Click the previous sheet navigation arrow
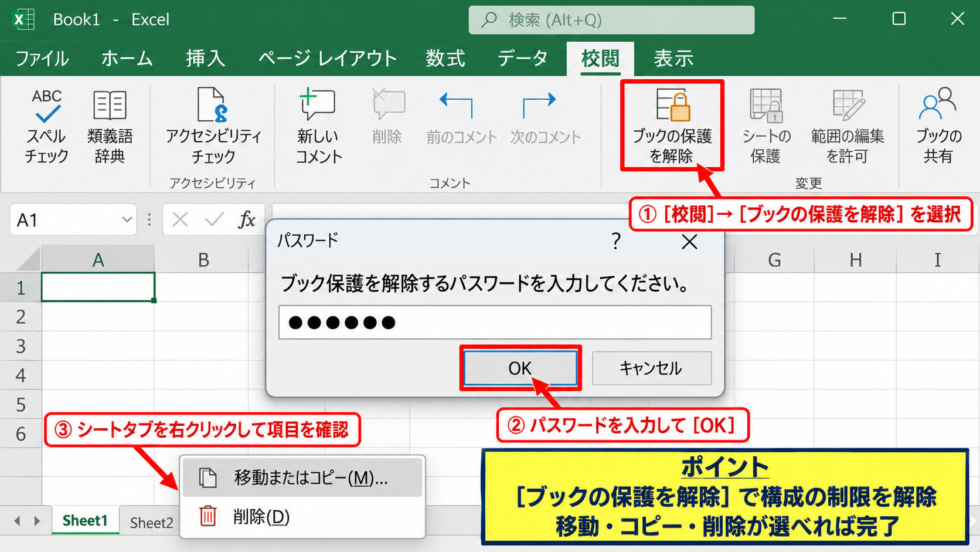This screenshot has height=552, width=980. pos(18,521)
